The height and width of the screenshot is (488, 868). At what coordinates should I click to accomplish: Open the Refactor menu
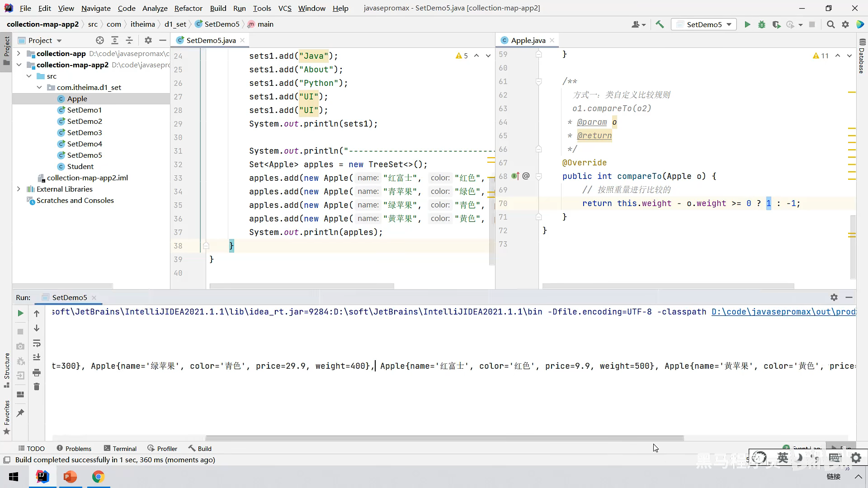pyautogui.click(x=188, y=8)
